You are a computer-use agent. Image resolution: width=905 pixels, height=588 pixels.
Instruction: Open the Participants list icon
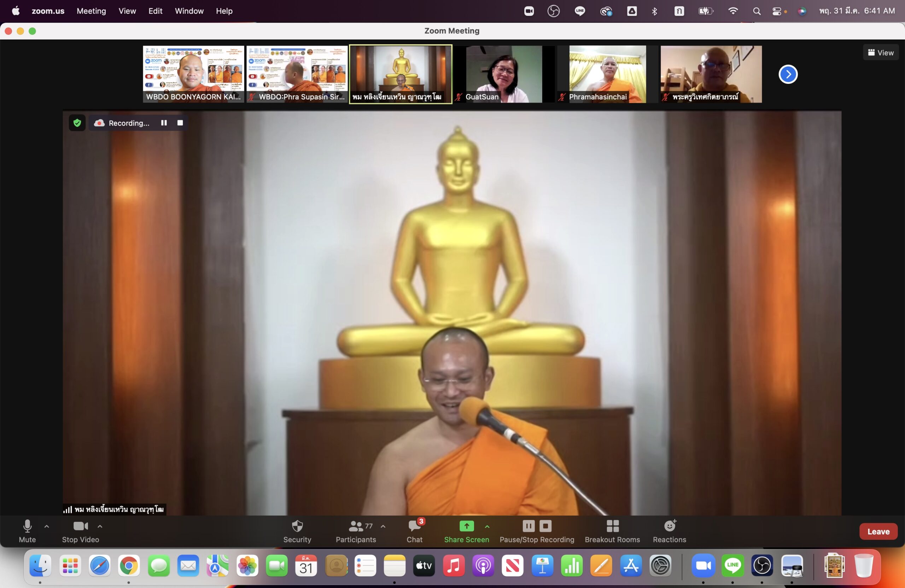pyautogui.click(x=356, y=526)
